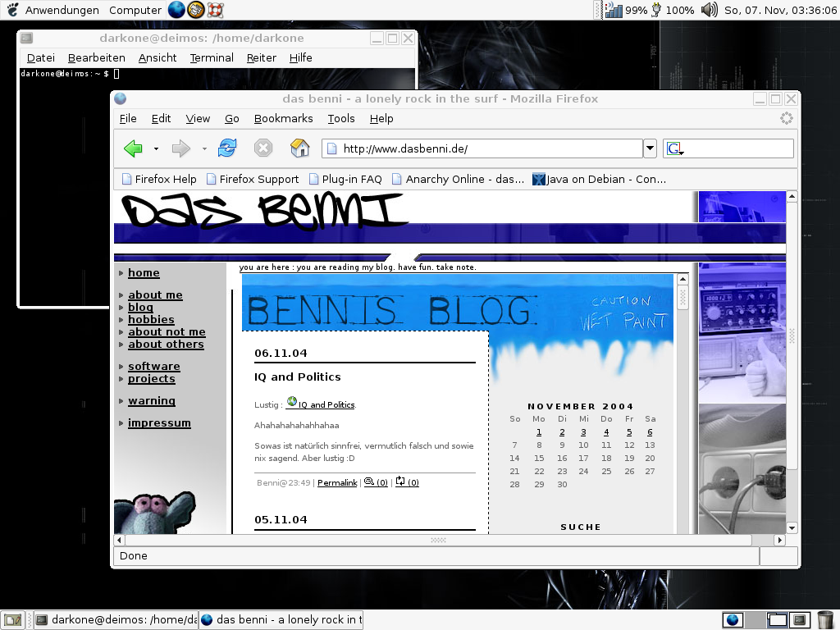Open the Trash icon in bottom panel
The image size is (840, 630).
pyautogui.click(x=825, y=619)
